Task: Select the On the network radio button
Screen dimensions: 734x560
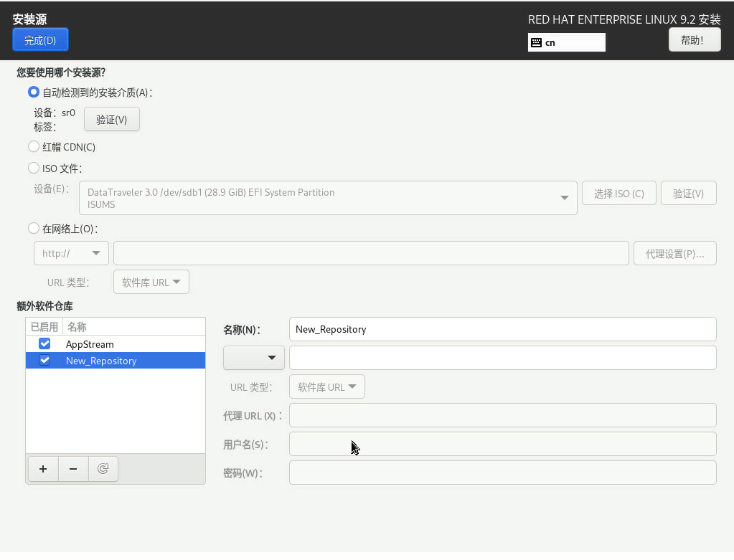Action: (34, 229)
